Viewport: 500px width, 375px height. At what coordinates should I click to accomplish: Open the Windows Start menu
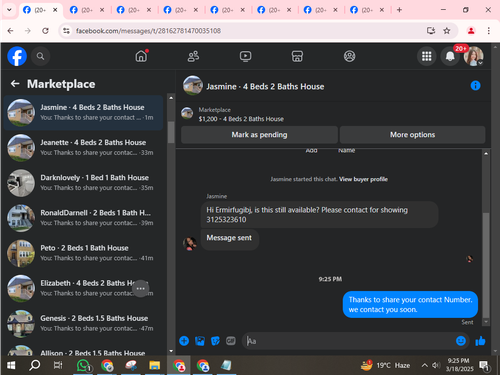pyautogui.click(x=11, y=366)
